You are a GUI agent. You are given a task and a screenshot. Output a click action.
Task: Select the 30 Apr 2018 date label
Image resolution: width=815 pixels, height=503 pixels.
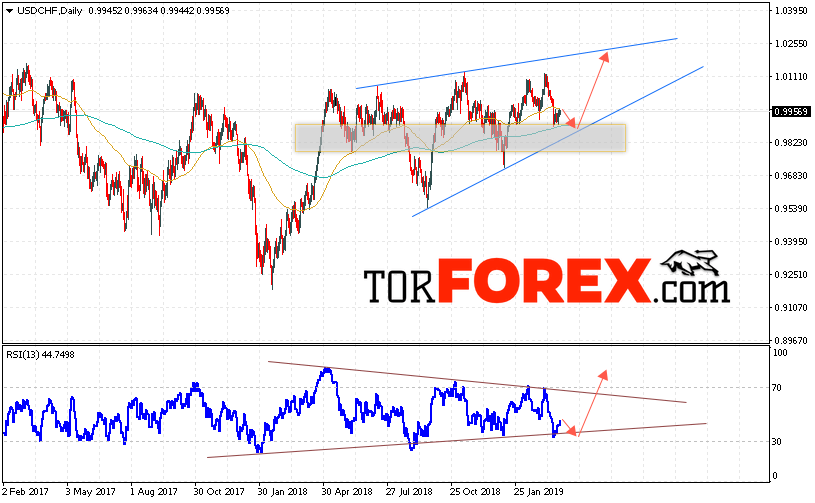347,492
